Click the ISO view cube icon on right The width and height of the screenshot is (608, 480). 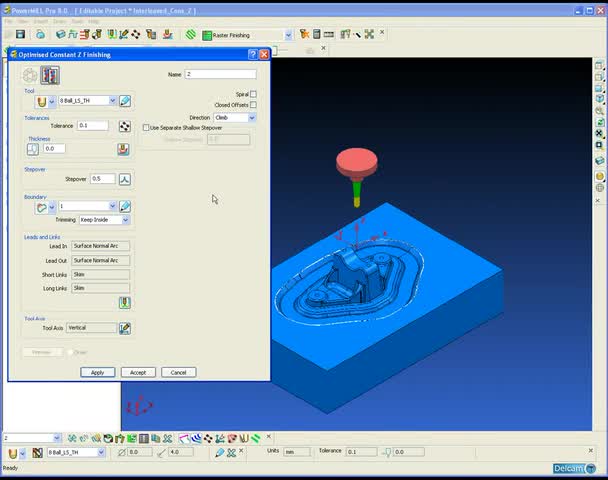pyautogui.click(x=599, y=99)
